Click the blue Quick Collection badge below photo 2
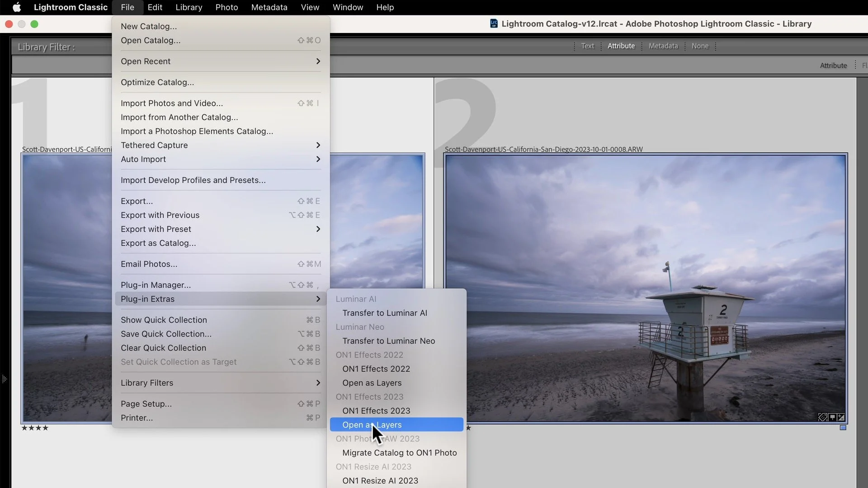 (x=843, y=428)
